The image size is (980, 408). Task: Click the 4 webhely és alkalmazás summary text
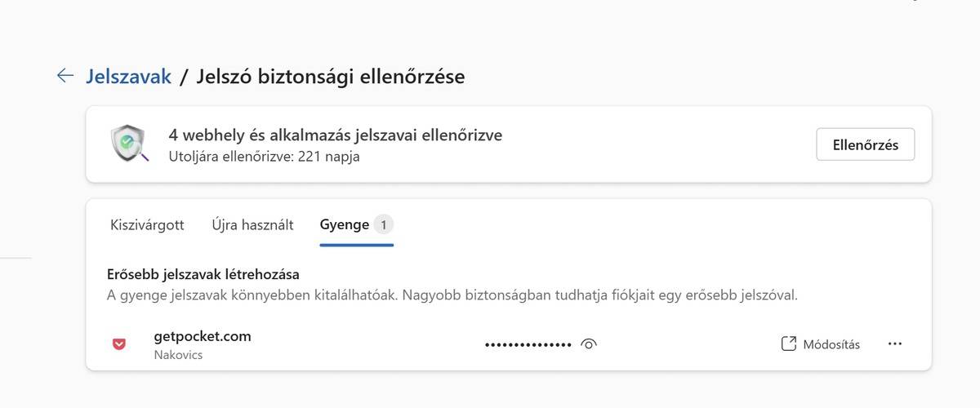(x=336, y=135)
